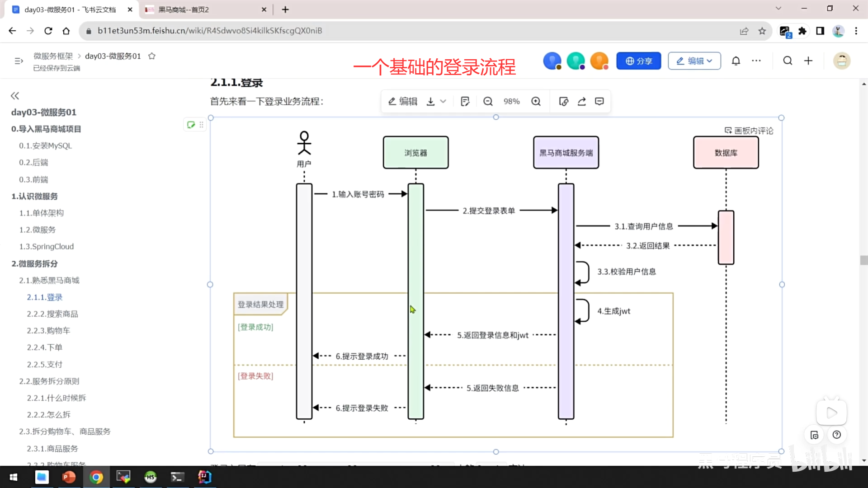Open the notification bell

tap(736, 61)
